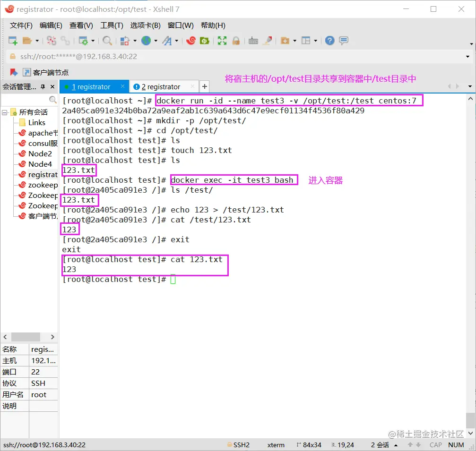Click the New session icon
Image resolution: width=476 pixels, height=451 pixels.
(13, 40)
